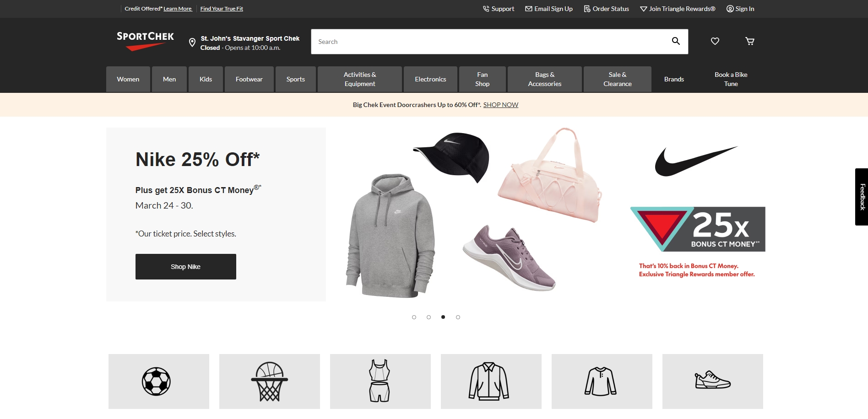868x419 pixels.
Task: Click the Nike swoosh logo in banner
Action: (x=696, y=161)
